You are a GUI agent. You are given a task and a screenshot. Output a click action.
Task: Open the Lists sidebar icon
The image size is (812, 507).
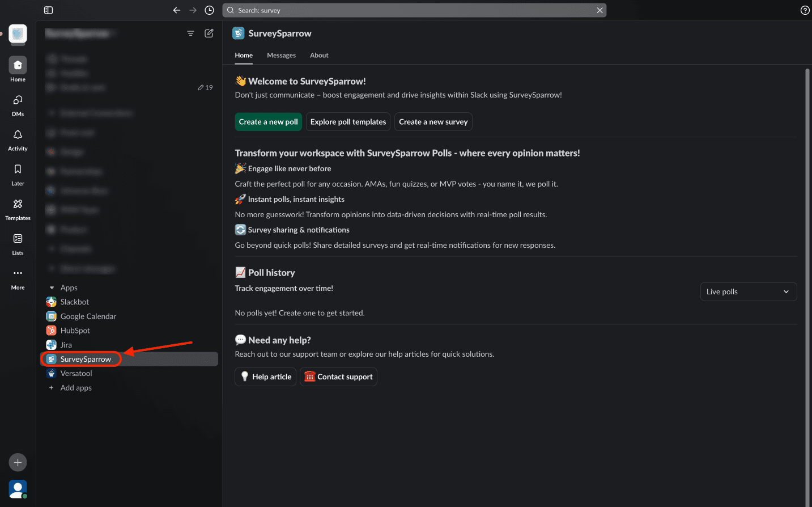tap(18, 239)
